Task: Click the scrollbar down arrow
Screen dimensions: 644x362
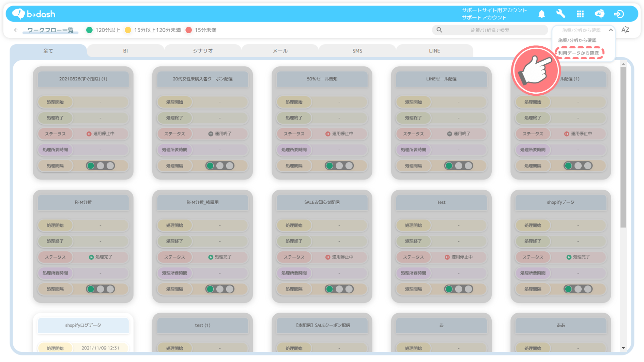Action: click(x=623, y=348)
